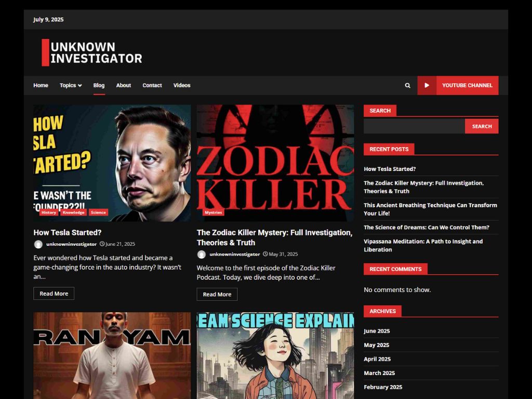The height and width of the screenshot is (399, 532).
Task: Open the June 2025 archive
Action: click(377, 331)
